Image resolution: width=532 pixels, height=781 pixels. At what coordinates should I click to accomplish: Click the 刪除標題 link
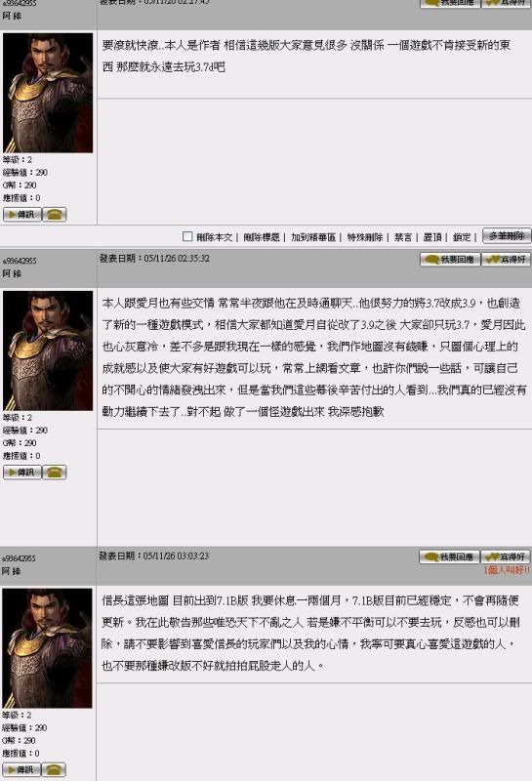point(262,237)
